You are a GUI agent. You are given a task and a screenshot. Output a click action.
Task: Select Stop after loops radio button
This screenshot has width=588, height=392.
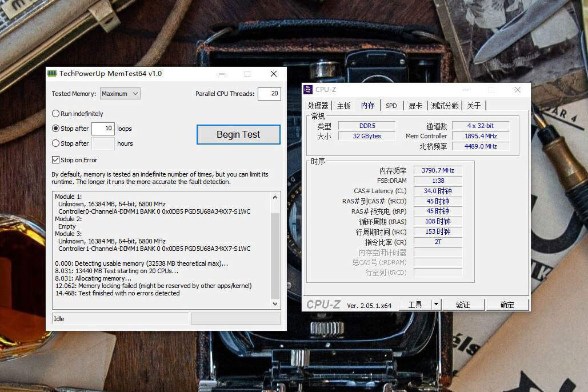click(x=55, y=129)
